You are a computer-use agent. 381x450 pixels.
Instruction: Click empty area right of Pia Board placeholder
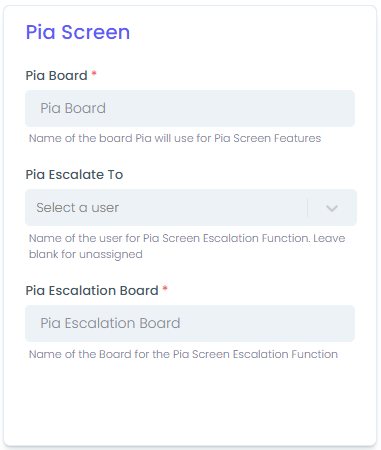[230, 108]
